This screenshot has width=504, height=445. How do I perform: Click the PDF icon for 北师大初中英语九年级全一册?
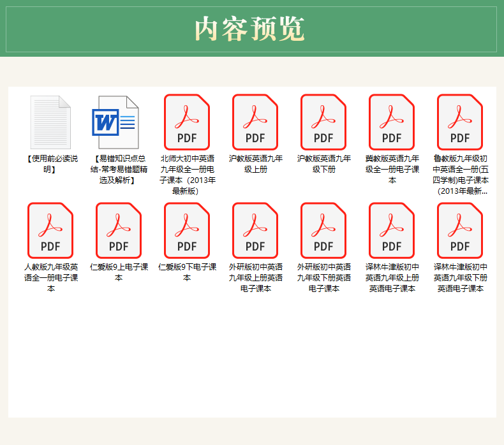point(187,122)
